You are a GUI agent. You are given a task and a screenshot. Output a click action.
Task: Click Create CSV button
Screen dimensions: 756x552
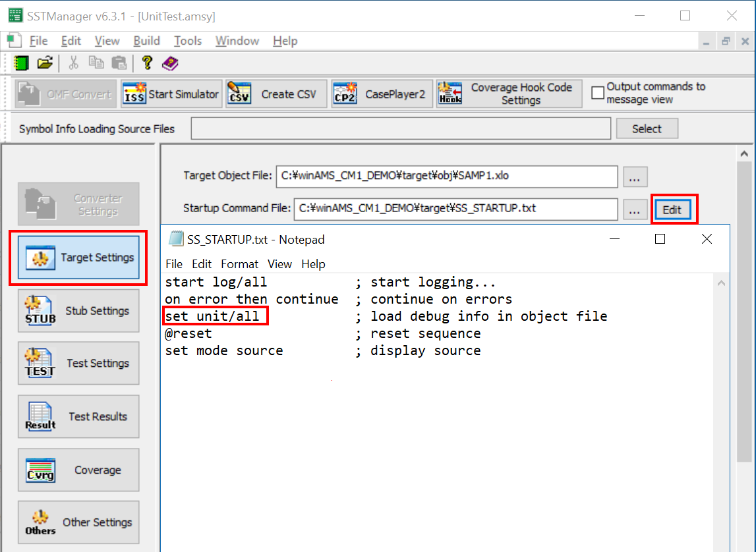pos(276,94)
